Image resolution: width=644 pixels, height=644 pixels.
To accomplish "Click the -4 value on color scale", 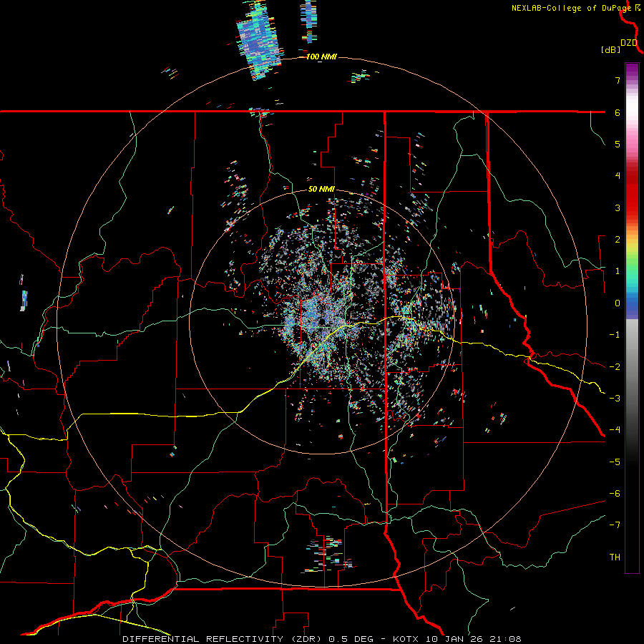I will [x=615, y=430].
